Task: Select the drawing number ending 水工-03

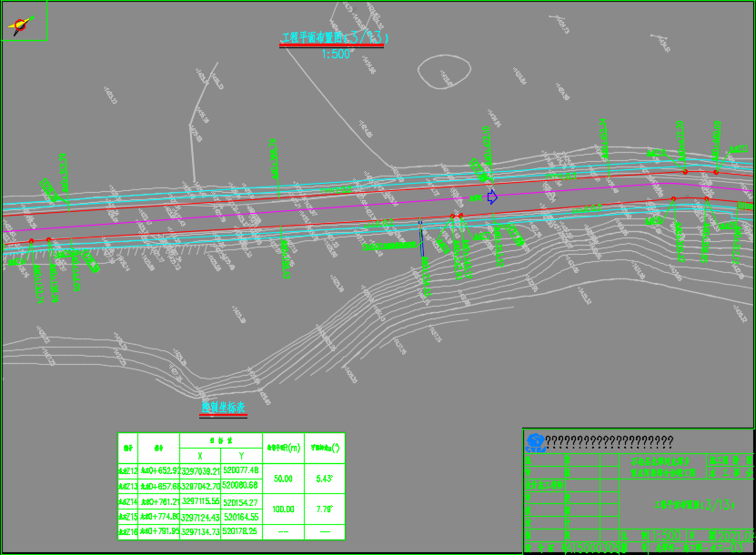Action: tap(698, 549)
